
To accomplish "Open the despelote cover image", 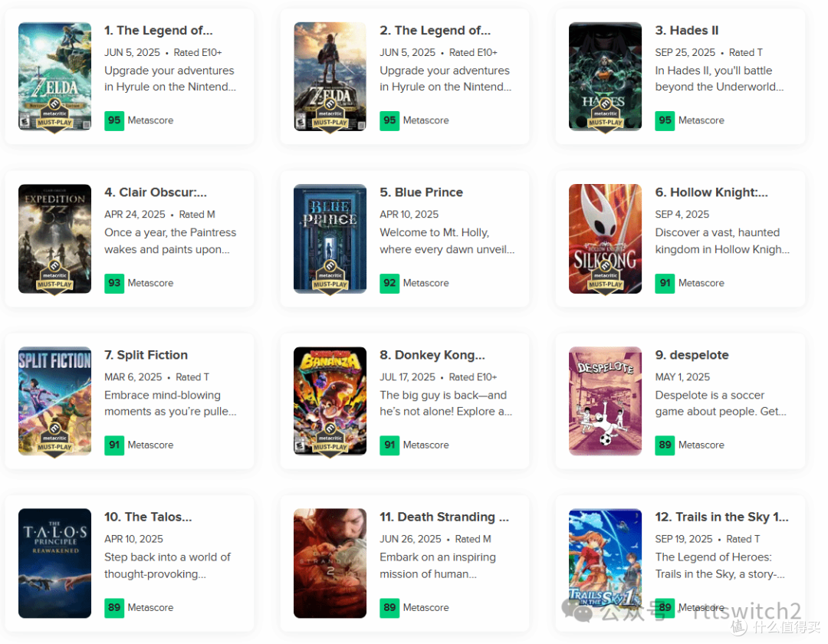I will pos(605,401).
